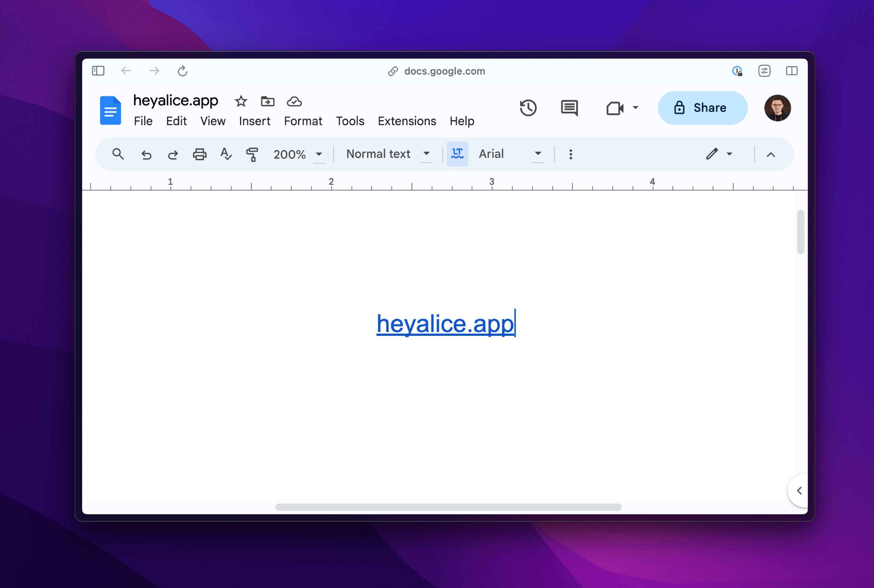Open version history clock icon
This screenshot has height=588, width=874.
(x=528, y=108)
